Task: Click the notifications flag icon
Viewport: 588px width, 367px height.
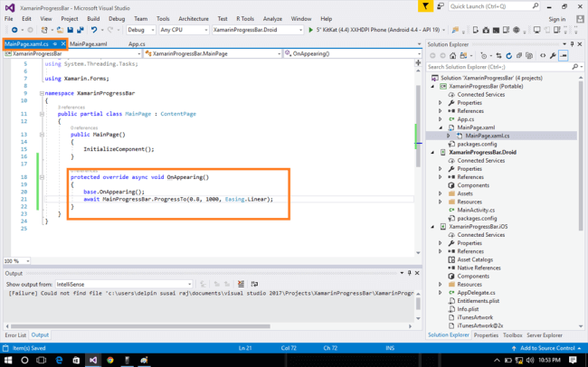Action: 426,5
